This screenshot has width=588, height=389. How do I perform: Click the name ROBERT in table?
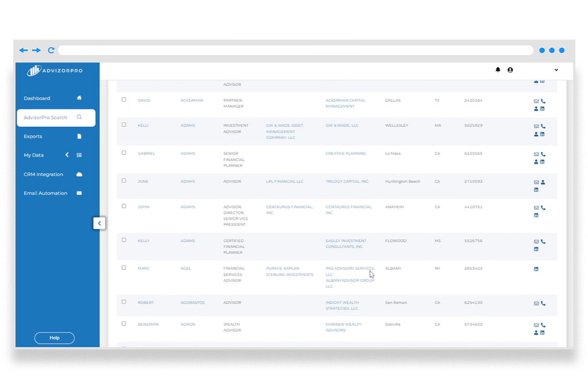point(146,302)
